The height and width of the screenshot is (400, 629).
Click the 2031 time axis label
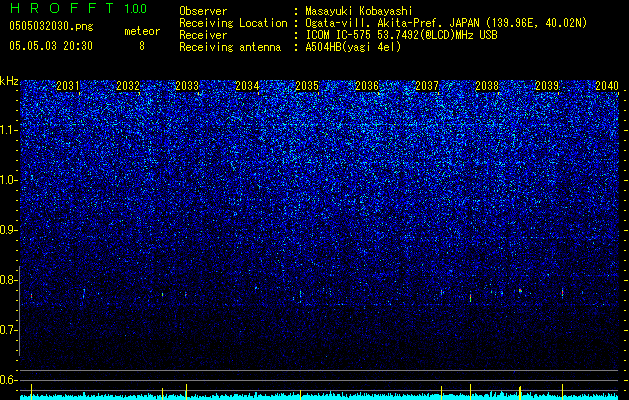68,86
